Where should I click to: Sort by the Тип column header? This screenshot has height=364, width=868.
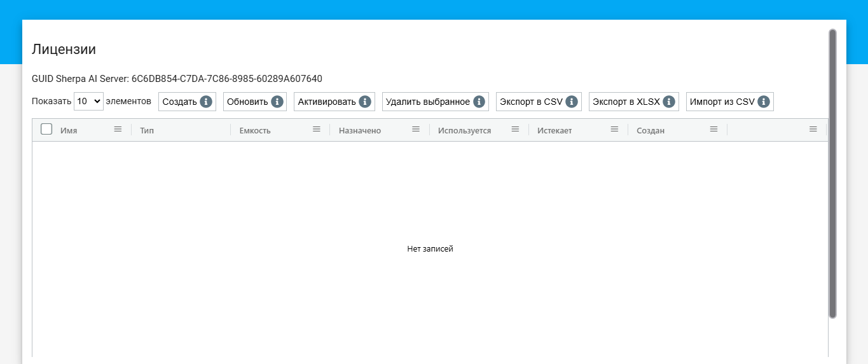tap(147, 131)
